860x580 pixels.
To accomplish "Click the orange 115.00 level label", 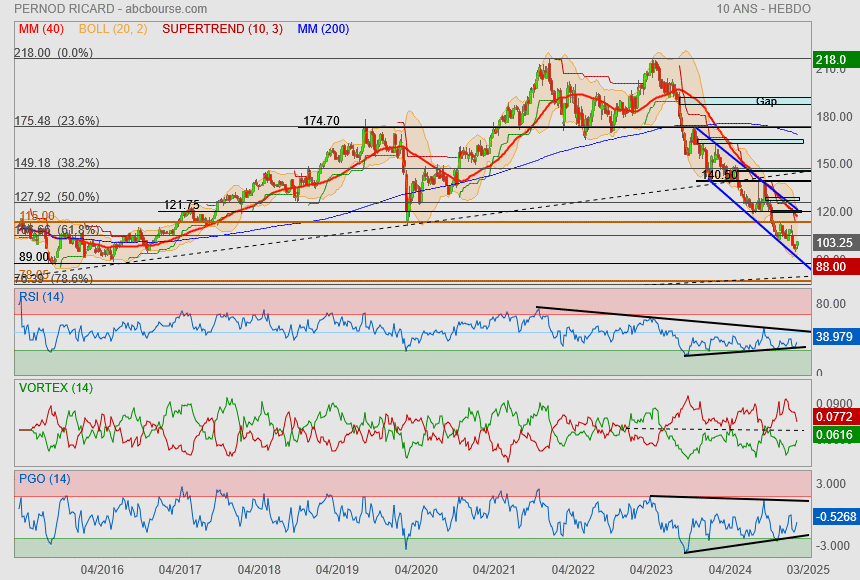I will 37,216.
